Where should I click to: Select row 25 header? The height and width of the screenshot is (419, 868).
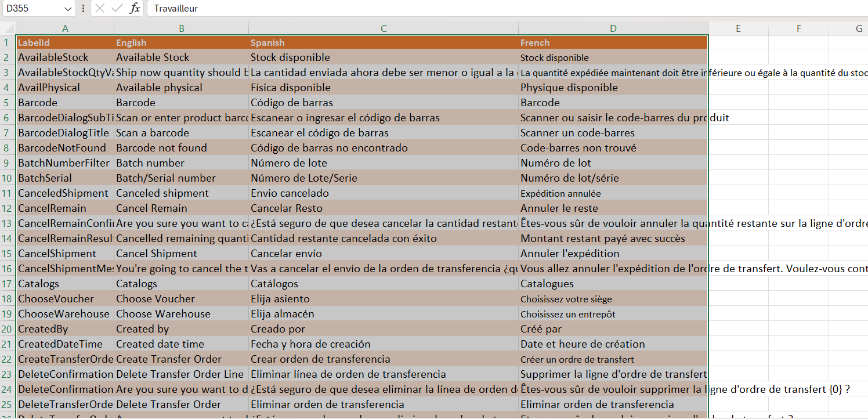pos(8,404)
